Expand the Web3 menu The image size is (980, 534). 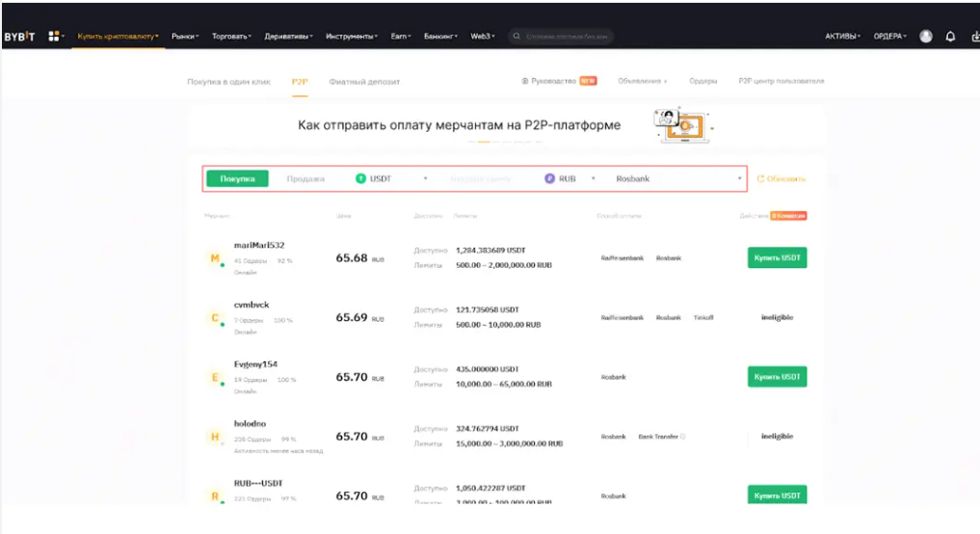[x=483, y=37]
